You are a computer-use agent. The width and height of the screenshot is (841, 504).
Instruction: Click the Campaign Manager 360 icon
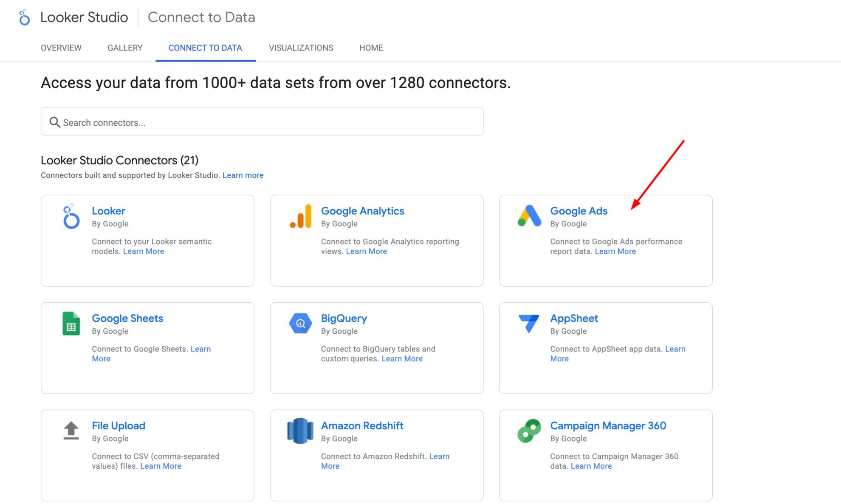(x=529, y=431)
